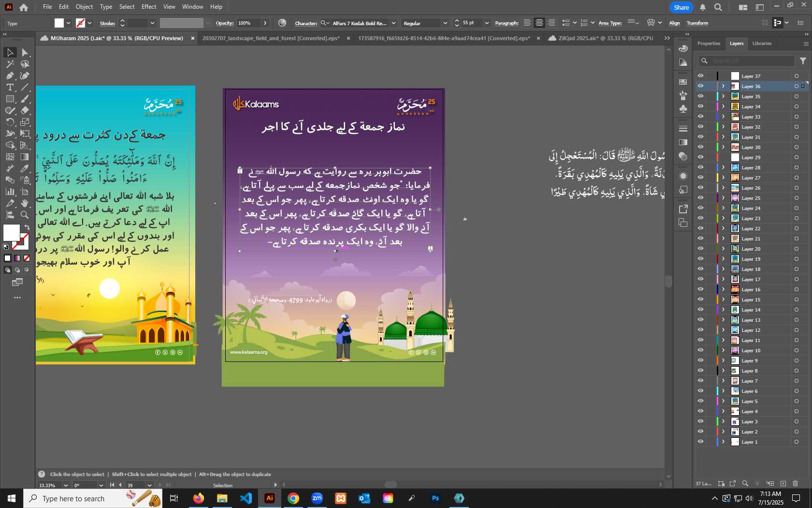Select the Zoom tool
Screen dimensions: 812x508
pyautogui.click(x=25, y=215)
